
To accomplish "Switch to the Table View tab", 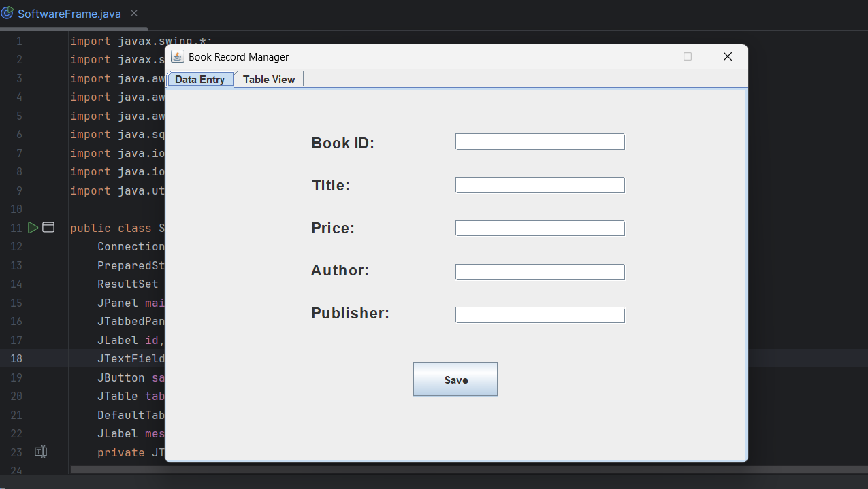I will coord(269,79).
